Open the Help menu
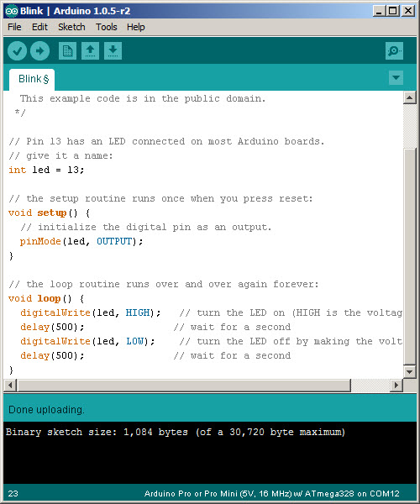 pos(135,27)
